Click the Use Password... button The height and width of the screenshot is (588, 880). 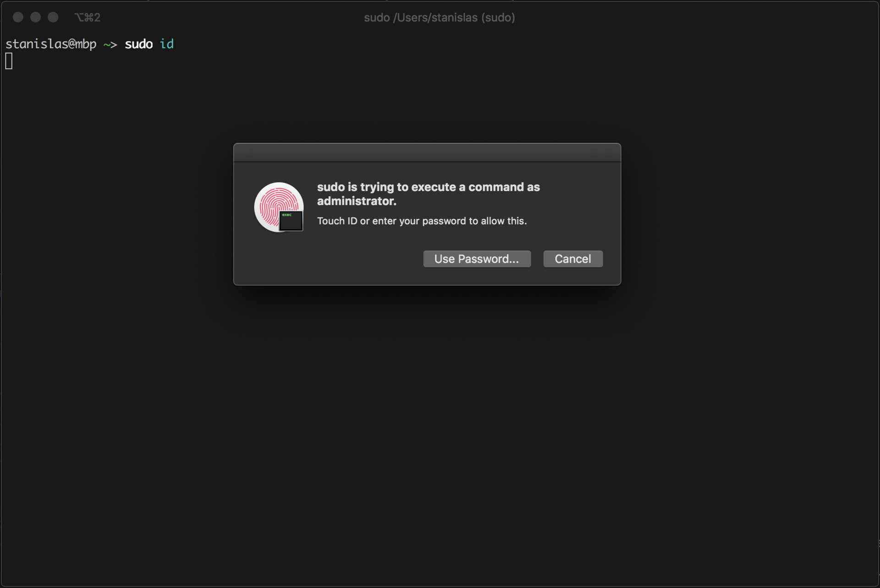[477, 259]
